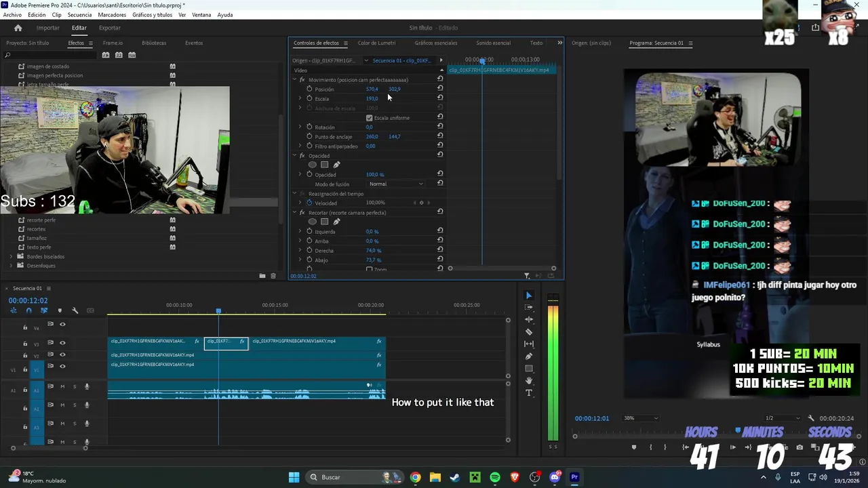Switch to the Exportar workspace
The height and width of the screenshot is (488, 868).
[x=110, y=28]
